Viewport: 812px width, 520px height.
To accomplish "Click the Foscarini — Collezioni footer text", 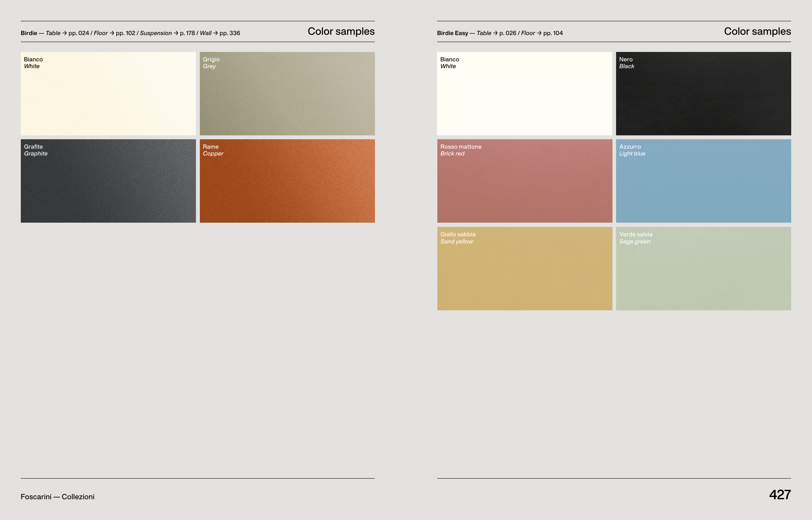I will coord(58,497).
